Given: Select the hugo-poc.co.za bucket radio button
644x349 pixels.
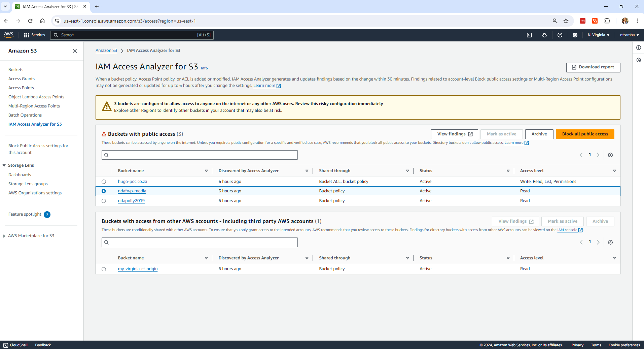Looking at the screenshot, I should pos(104,182).
